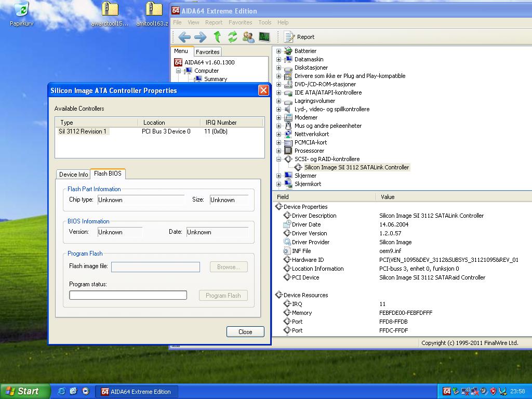
Task: Click the users icon in AIDA64 toolbar
Action: pyautogui.click(x=248, y=37)
